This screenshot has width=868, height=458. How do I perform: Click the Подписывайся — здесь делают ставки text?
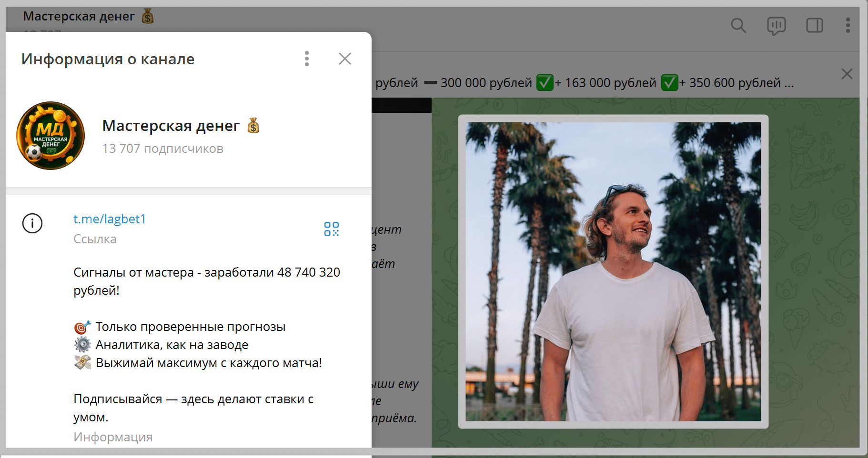pos(193,408)
